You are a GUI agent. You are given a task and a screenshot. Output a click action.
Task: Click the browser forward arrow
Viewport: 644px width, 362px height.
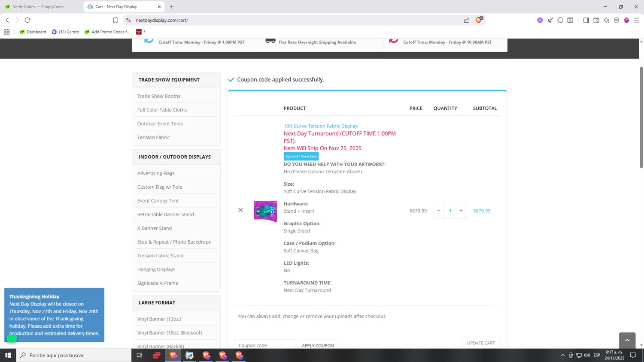coord(17,20)
